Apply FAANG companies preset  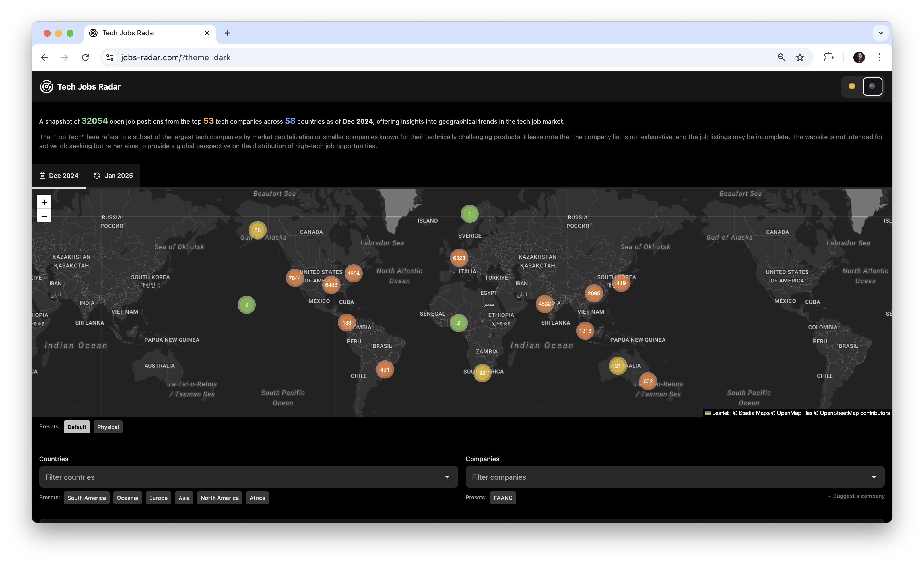pyautogui.click(x=503, y=498)
